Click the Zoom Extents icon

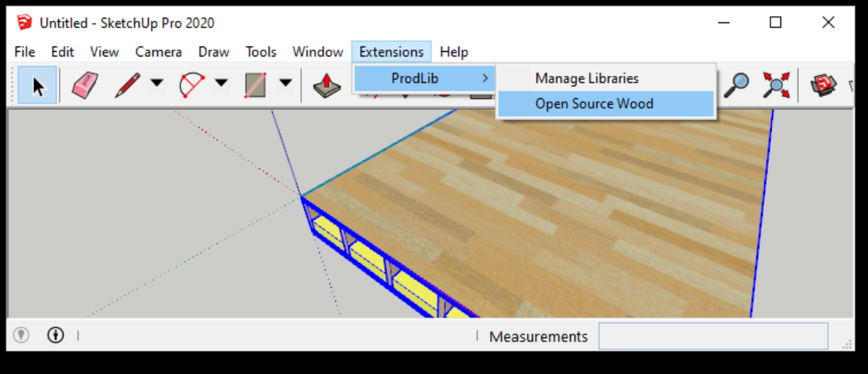click(775, 85)
